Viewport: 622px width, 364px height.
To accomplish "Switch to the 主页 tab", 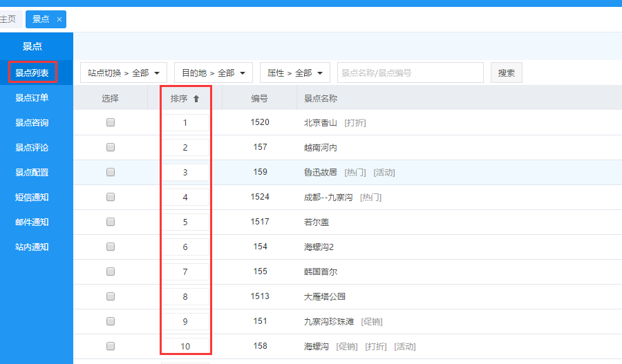I will (8, 19).
